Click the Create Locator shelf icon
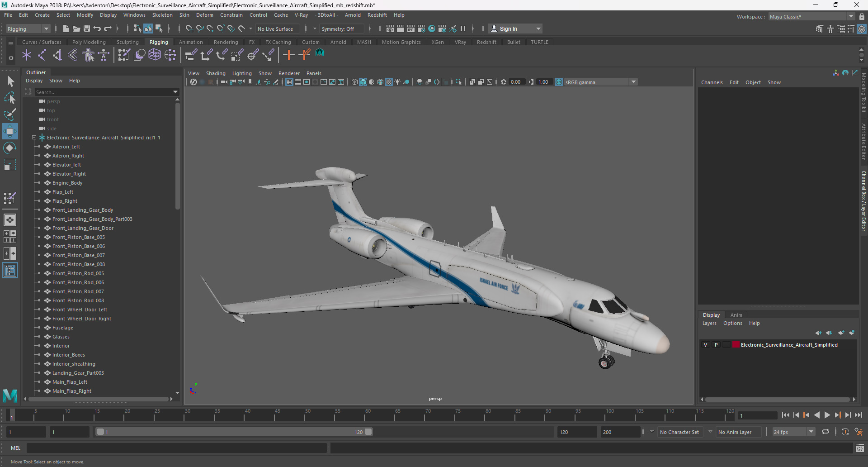This screenshot has height=467, width=868. tap(27, 55)
